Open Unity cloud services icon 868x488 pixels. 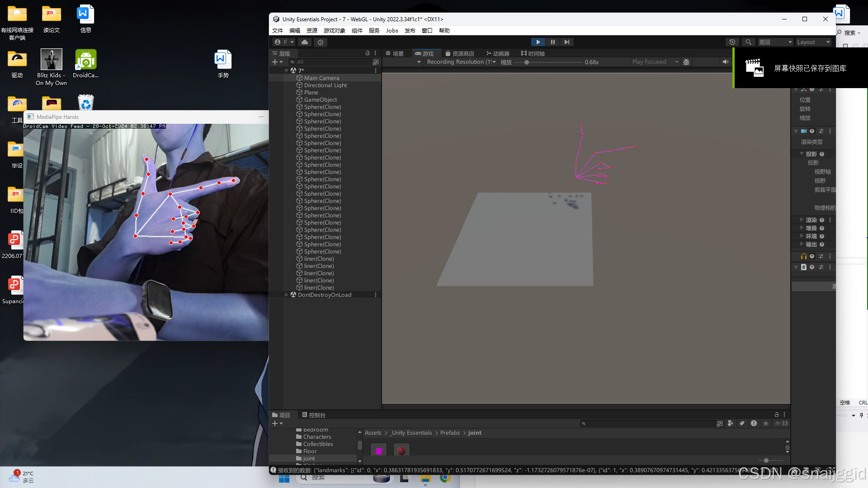point(305,42)
